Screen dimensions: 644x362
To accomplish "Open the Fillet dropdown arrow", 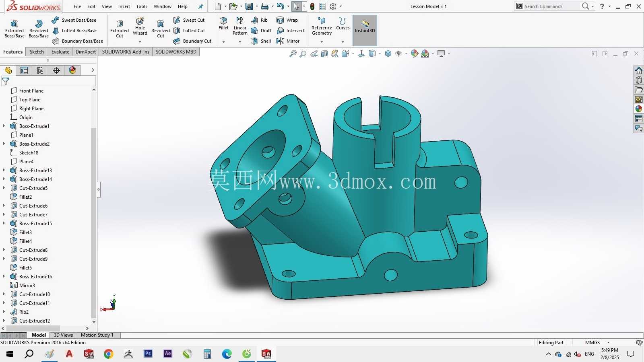I will point(223,42).
